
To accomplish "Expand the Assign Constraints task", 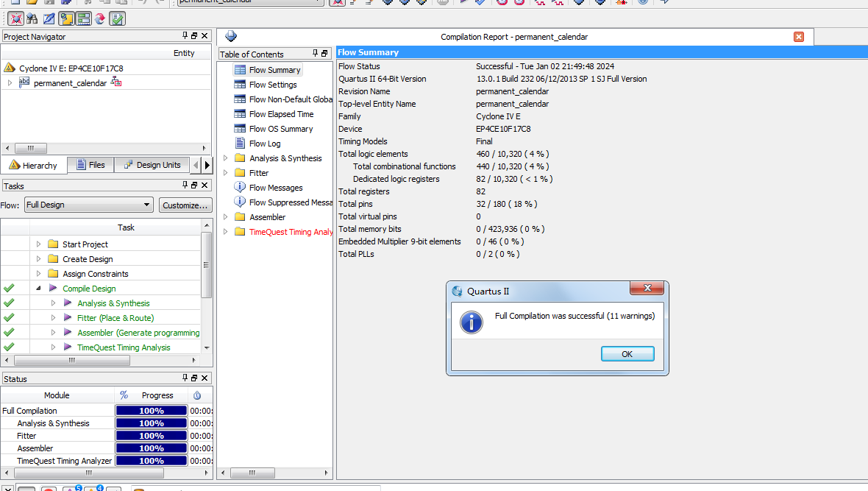I will tap(38, 273).
